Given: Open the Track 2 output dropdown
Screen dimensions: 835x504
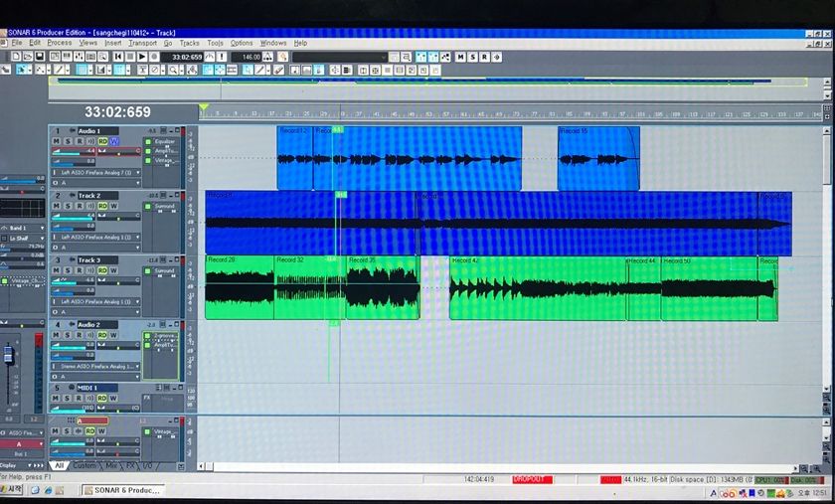Looking at the screenshot, I should (96, 248).
